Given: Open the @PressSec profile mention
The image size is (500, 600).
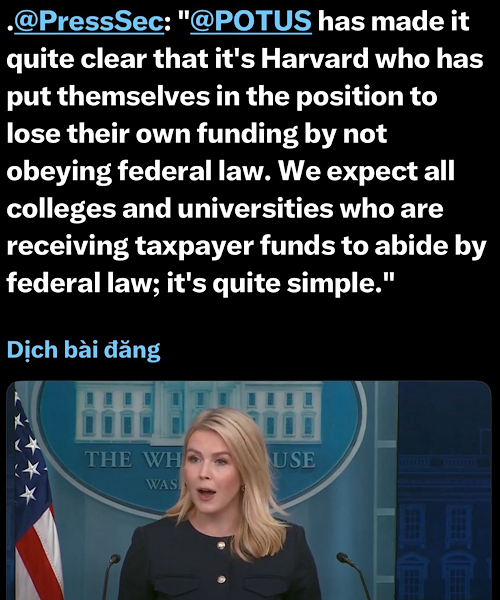Looking at the screenshot, I should pyautogui.click(x=89, y=21).
